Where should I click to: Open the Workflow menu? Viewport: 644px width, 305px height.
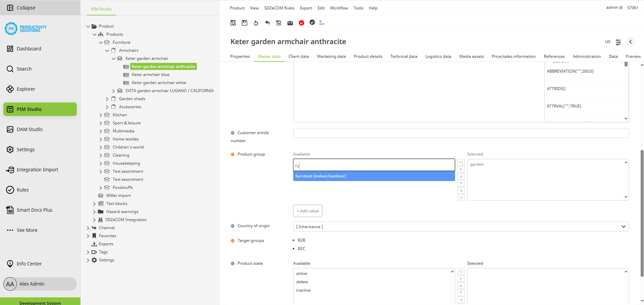pos(339,8)
